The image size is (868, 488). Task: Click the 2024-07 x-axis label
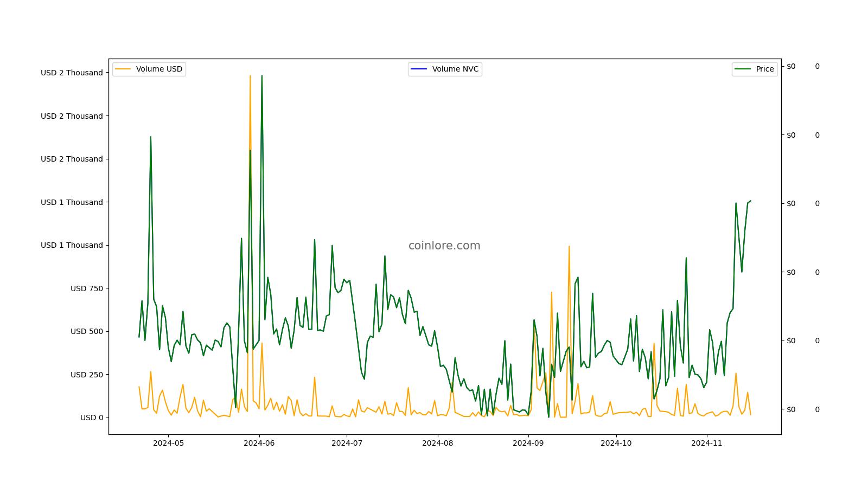coord(347,443)
